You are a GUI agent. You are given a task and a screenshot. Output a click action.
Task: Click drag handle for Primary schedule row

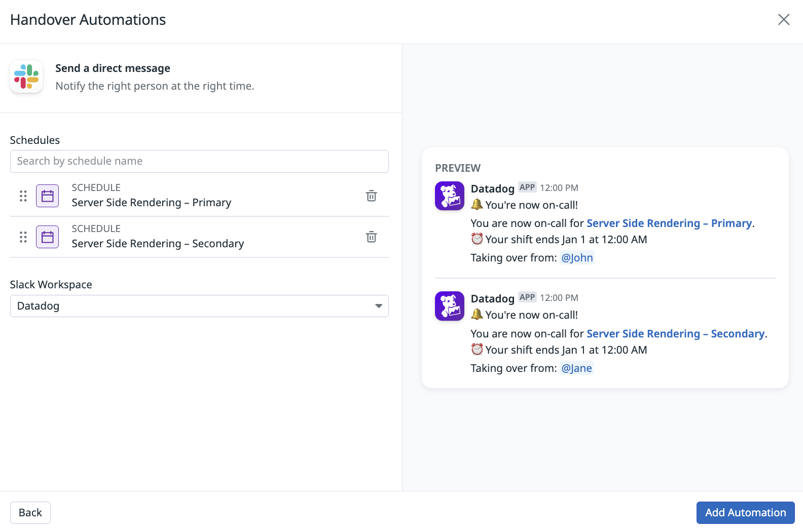coord(23,196)
